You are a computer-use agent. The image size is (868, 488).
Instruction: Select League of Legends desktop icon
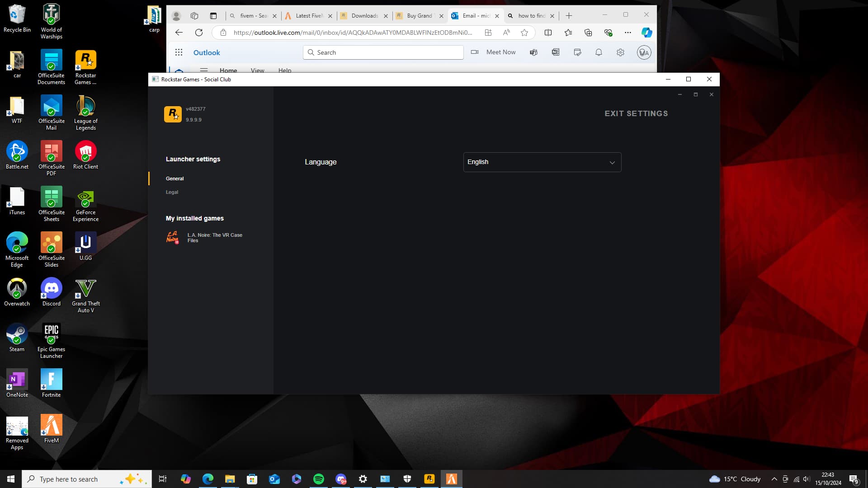86,113
